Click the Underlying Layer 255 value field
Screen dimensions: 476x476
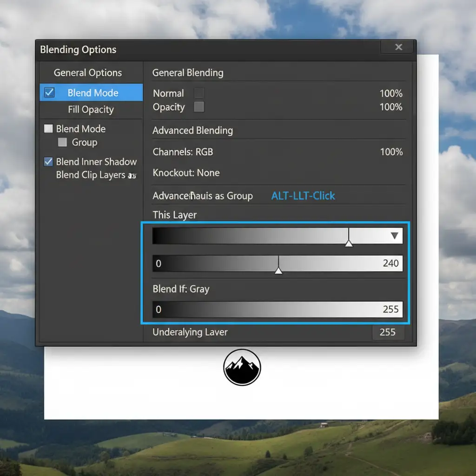pos(388,332)
